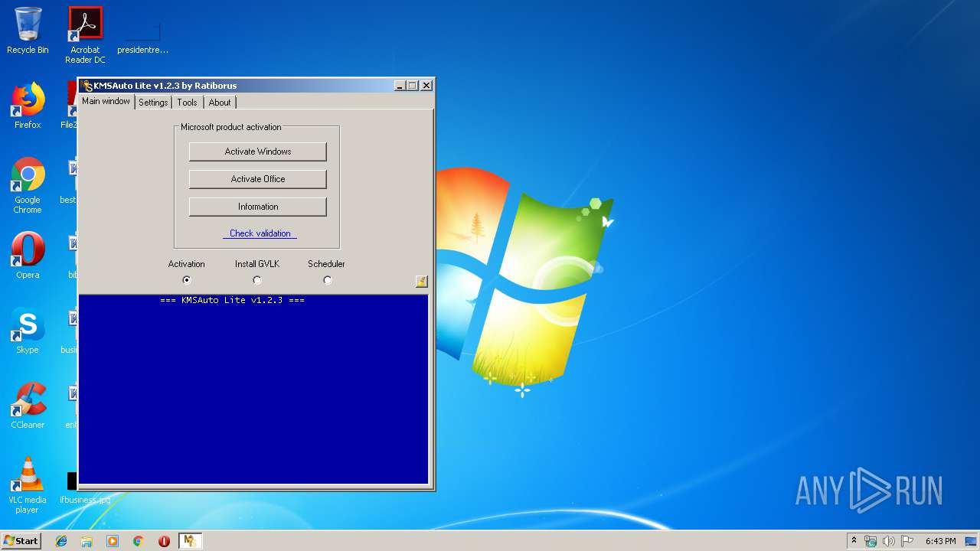Launch Firefox from the desktop
Viewport: 980px width, 551px height.
[x=28, y=106]
